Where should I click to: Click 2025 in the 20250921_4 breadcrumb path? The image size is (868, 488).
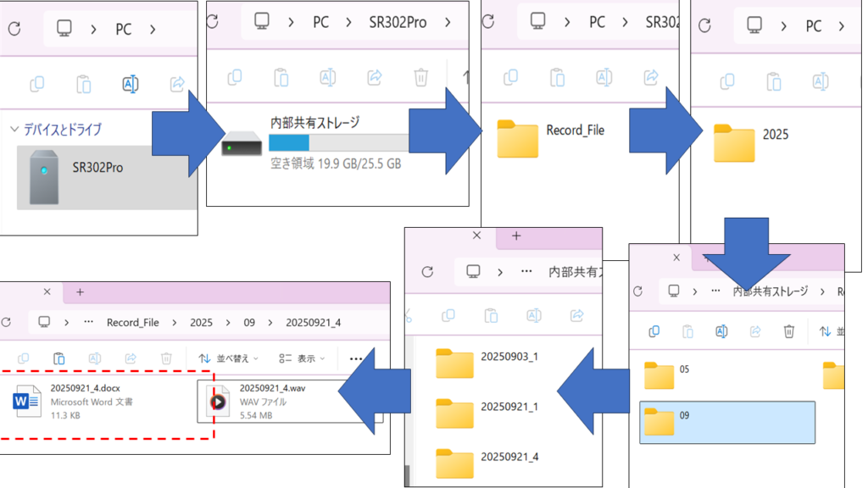pos(202,323)
